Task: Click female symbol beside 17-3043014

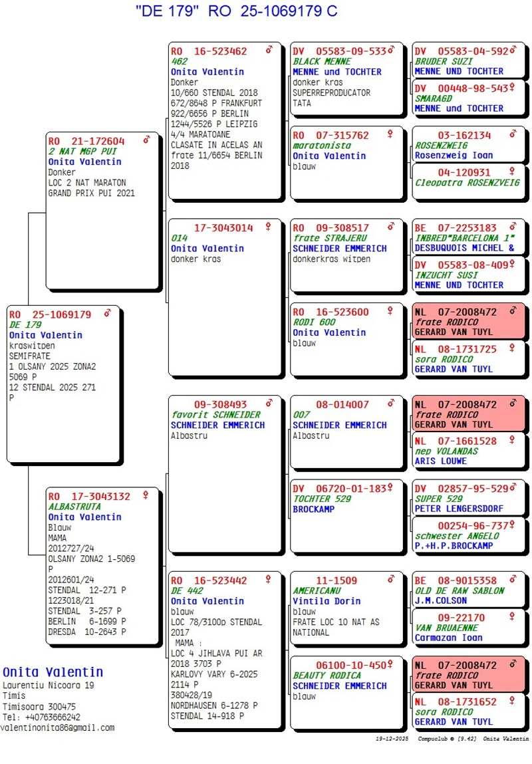Action: 269,227
